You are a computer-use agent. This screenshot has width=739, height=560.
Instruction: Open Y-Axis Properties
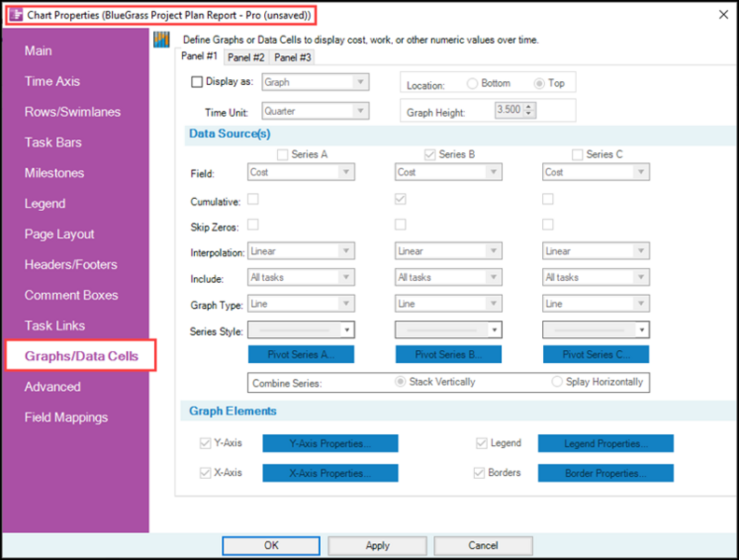point(330,443)
